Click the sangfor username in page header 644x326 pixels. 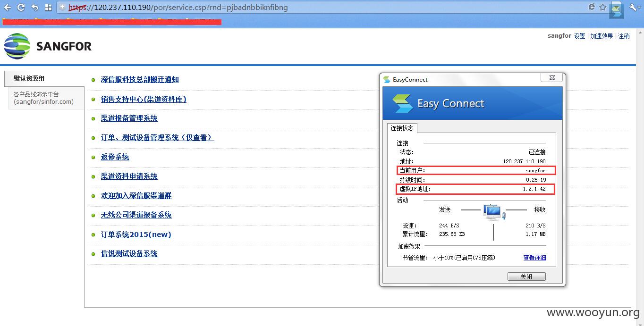[x=559, y=36]
